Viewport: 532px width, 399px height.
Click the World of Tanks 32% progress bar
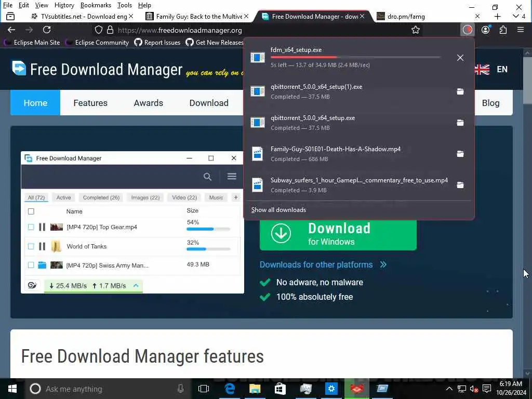point(208,249)
